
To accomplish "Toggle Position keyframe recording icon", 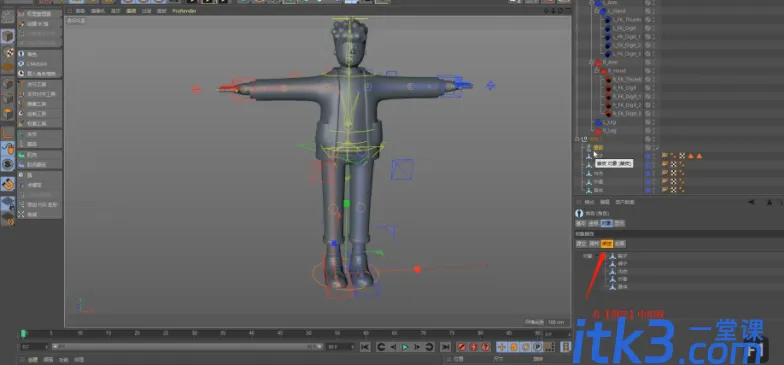I will click(502, 346).
